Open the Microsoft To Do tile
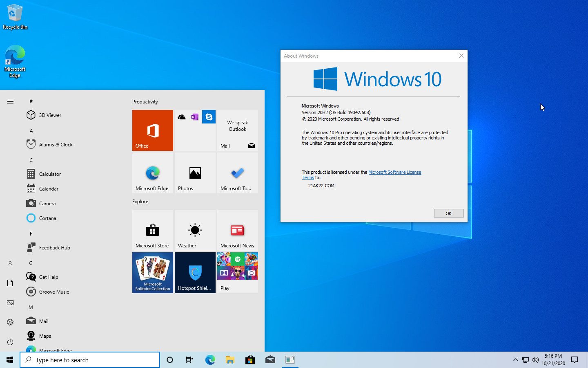Screen dimensions: 588x368 click(x=238, y=173)
